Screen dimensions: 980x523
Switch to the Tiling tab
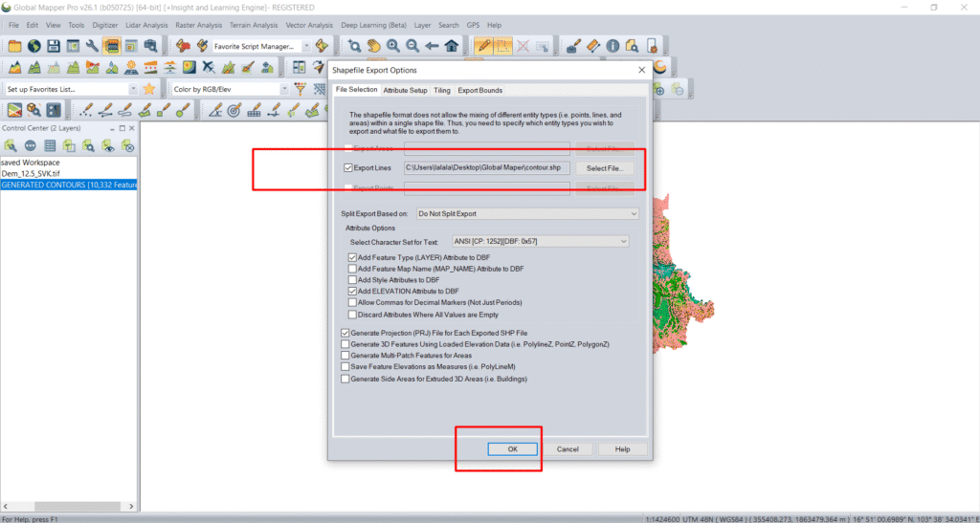pyautogui.click(x=442, y=91)
